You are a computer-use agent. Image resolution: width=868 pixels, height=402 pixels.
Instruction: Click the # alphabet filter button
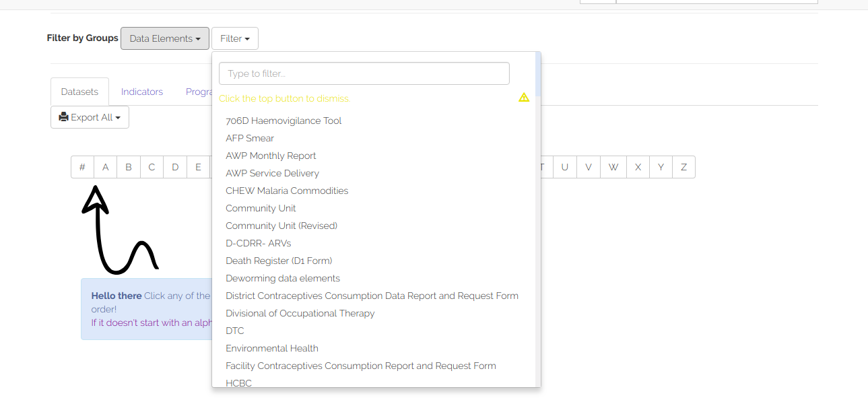[x=82, y=167]
